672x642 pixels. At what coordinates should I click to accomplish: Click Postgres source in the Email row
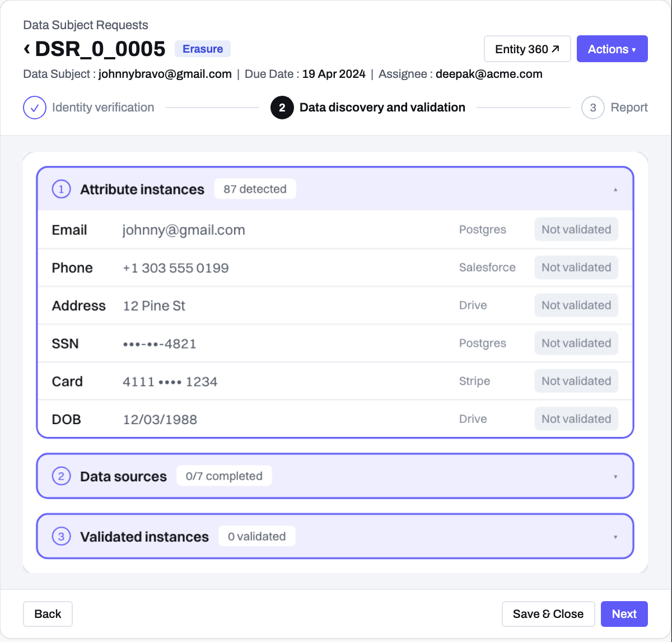pyautogui.click(x=483, y=230)
